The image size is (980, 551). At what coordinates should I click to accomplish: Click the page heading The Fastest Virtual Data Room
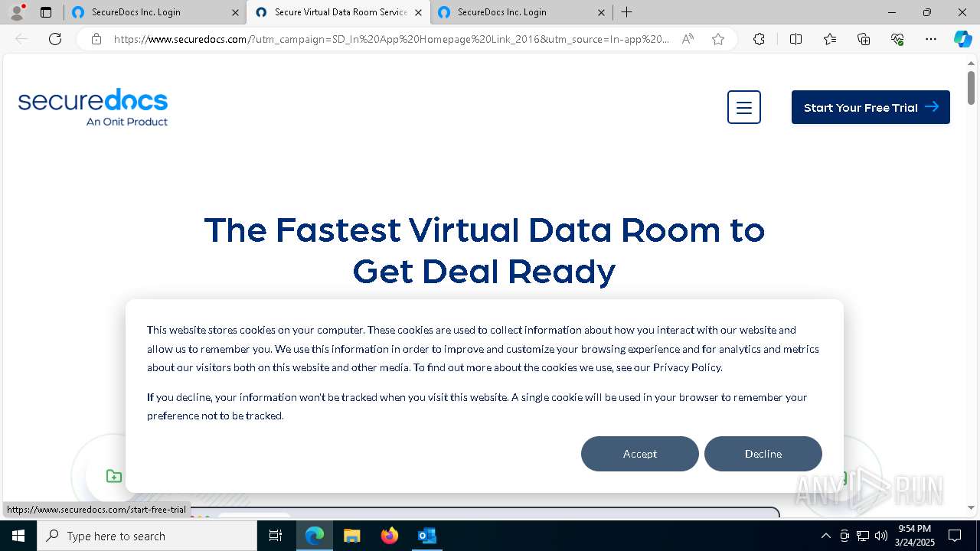(484, 250)
